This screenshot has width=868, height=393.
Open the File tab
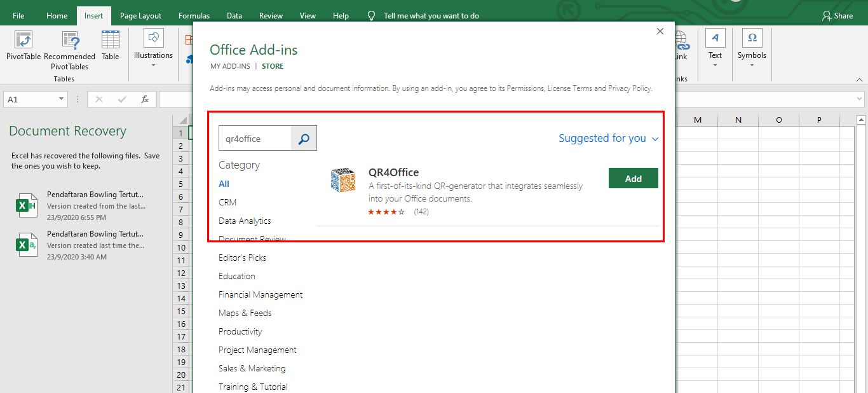click(x=18, y=16)
